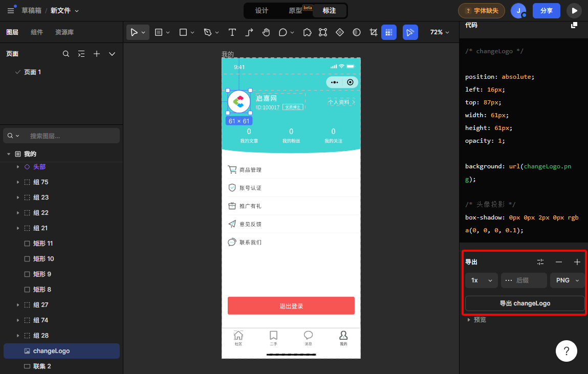Expand the 预览 preview section
This screenshot has height=374, width=588.
[469, 320]
